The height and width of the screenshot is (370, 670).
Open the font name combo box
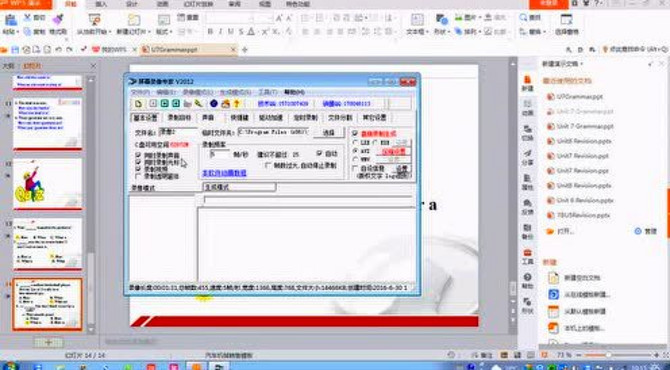[x=230, y=18]
